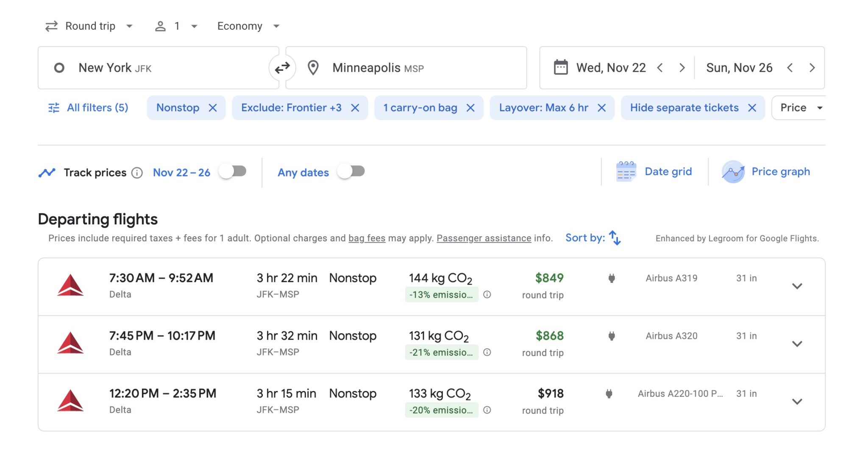Click the emissions info icon on the 7:45 PM flight
Viewport: 868px width, 458px height.
click(487, 352)
